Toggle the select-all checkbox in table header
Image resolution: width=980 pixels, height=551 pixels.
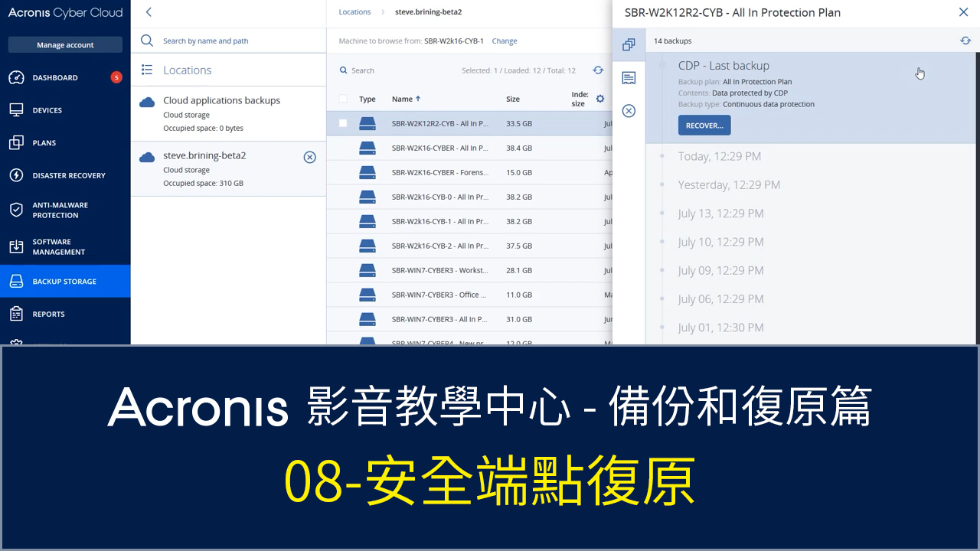343,99
